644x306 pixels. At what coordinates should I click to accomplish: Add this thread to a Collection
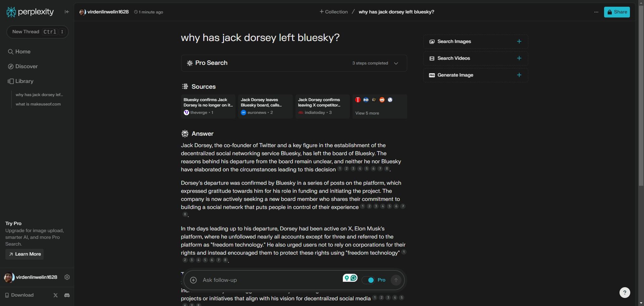click(333, 12)
